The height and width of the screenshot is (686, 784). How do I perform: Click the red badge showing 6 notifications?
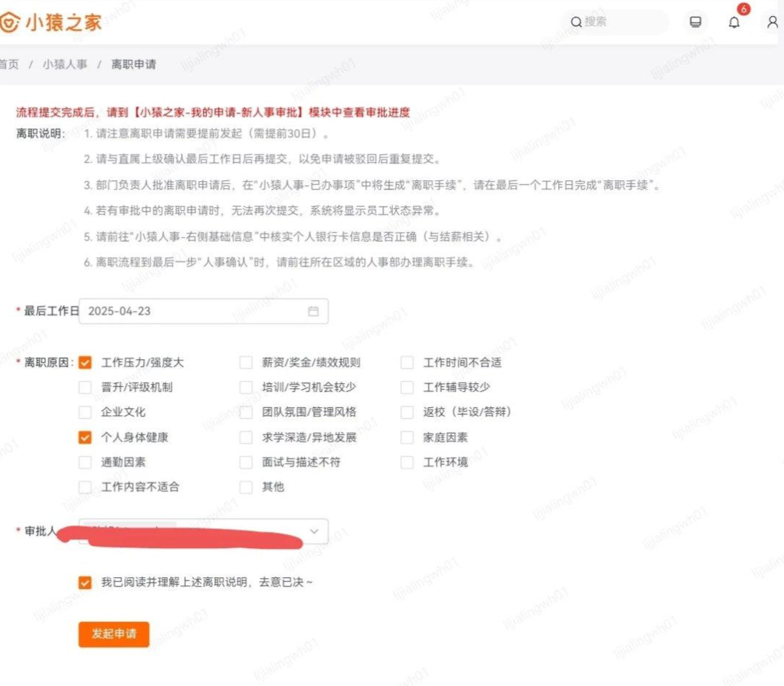[744, 9]
